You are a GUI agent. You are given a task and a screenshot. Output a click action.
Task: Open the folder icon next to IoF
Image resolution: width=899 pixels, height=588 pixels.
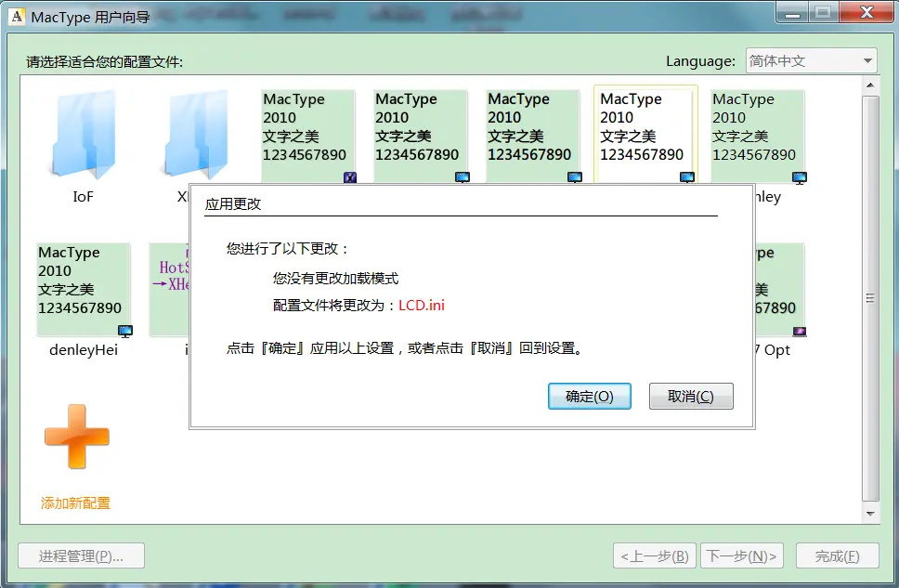click(196, 135)
